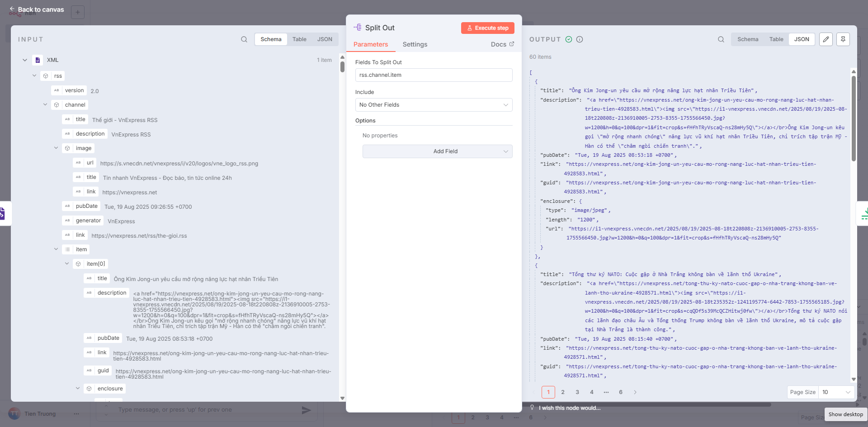The width and height of the screenshot is (868, 427).
Task: Switch output view to Schema
Action: [x=748, y=39]
